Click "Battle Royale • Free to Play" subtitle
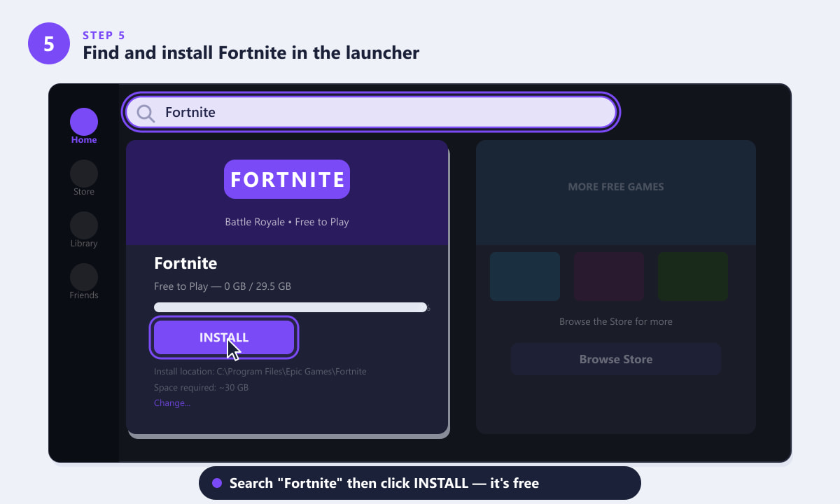 (287, 222)
